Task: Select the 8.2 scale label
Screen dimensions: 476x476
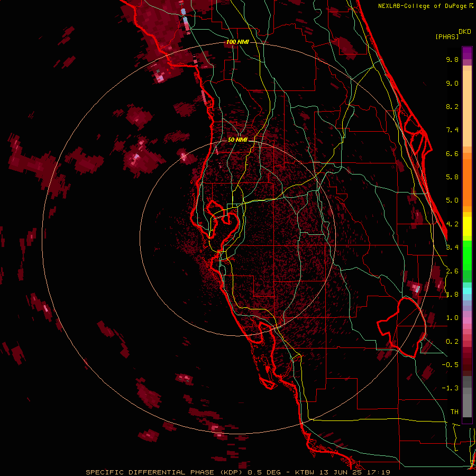Action: (x=452, y=106)
